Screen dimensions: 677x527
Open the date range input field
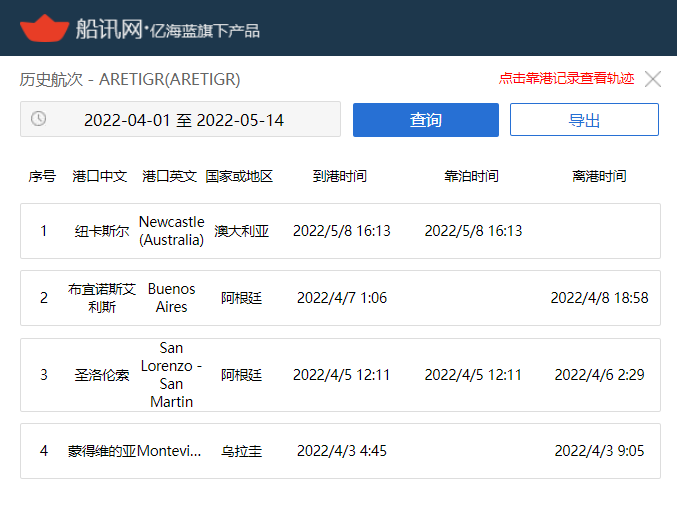(184, 120)
